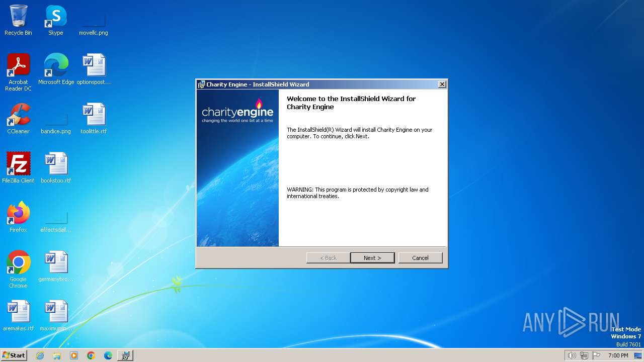644x362 pixels.
Task: Open Windows Explorer folder in taskbar
Action: point(57,355)
